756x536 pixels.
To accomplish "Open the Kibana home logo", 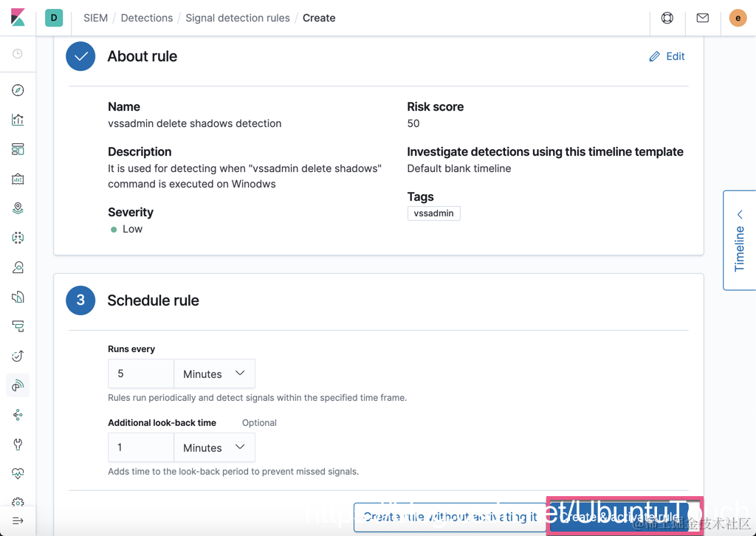I will point(18,18).
